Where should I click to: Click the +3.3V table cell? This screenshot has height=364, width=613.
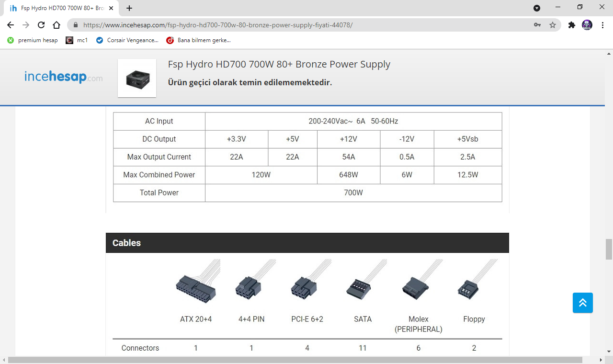pos(237,139)
